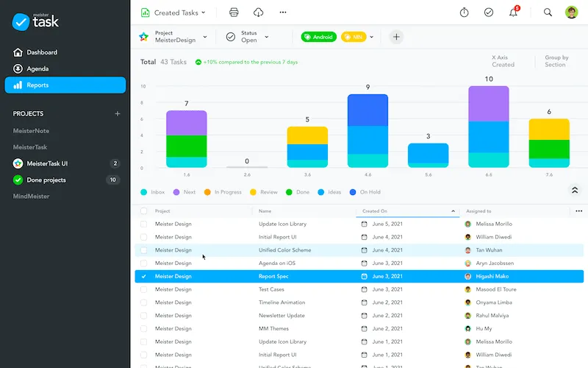Open the three-dot more menu in toolbar
Image resolution: width=588 pixels, height=368 pixels.
pyautogui.click(x=283, y=13)
